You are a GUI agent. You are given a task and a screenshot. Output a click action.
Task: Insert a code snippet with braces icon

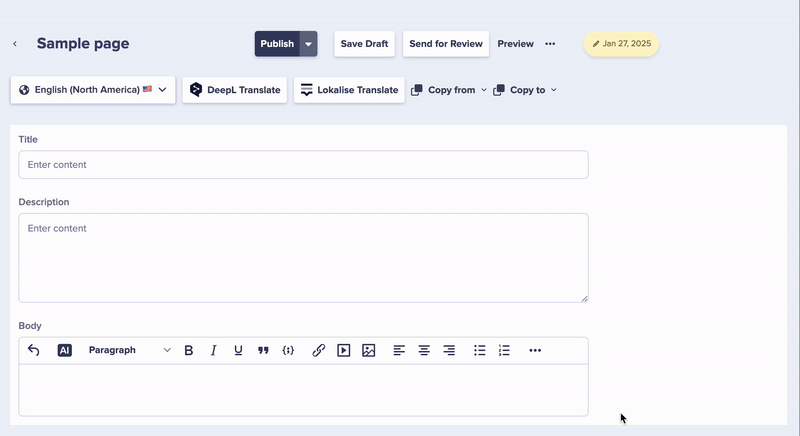click(x=288, y=350)
